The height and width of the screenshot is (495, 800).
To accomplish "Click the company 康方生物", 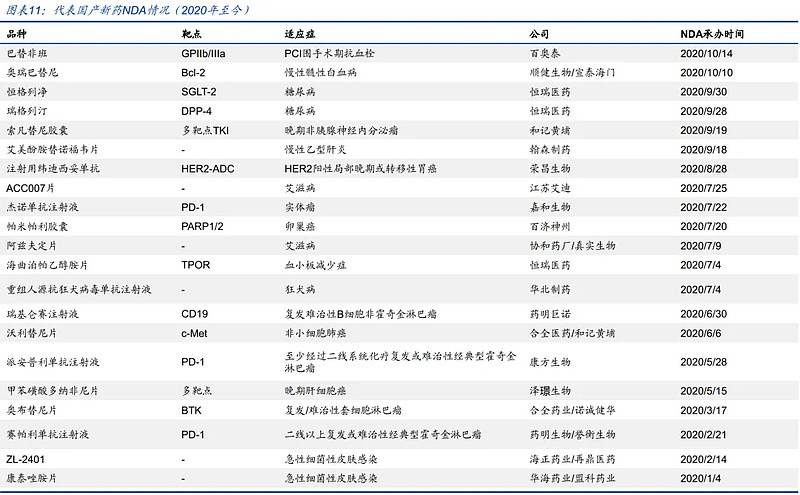I will 549,362.
